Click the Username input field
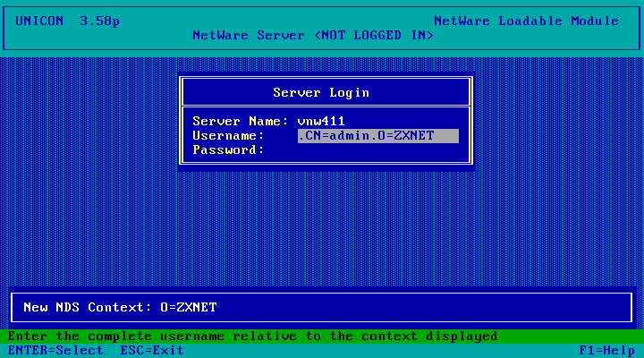Screen dimensions: 644x358 point(377,136)
